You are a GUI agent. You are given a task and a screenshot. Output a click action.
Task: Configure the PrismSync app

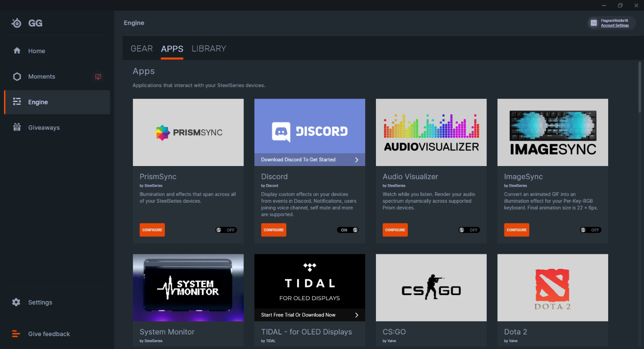pos(152,230)
